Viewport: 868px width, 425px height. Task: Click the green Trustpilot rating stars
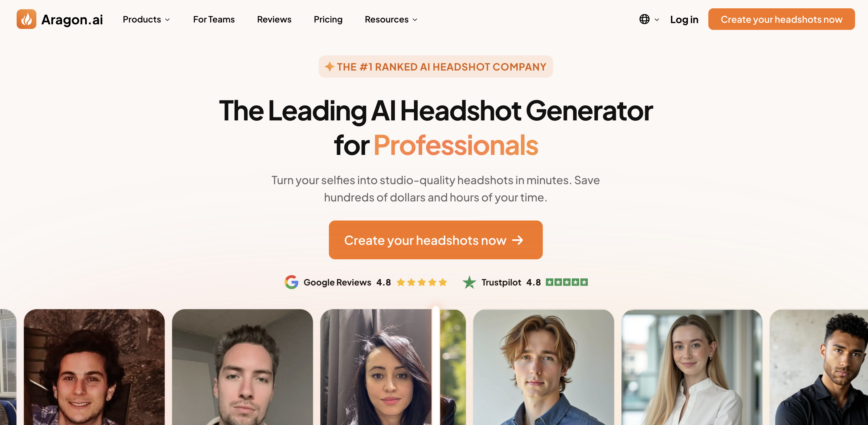pyautogui.click(x=567, y=282)
